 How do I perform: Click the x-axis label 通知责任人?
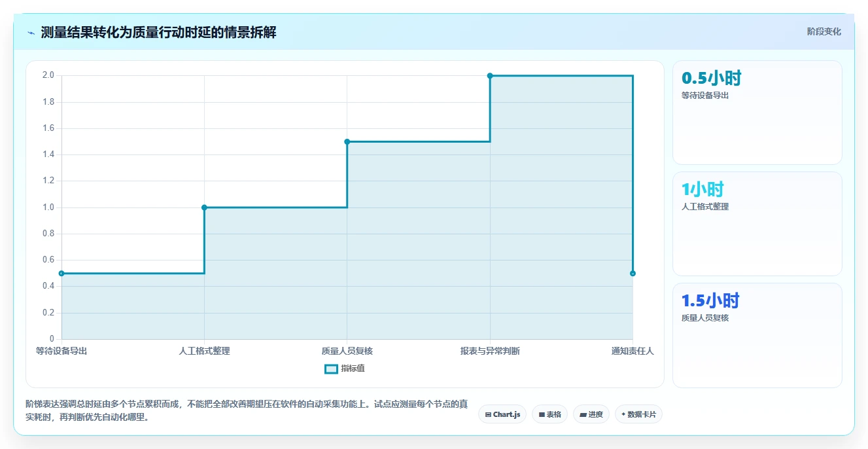(x=633, y=351)
